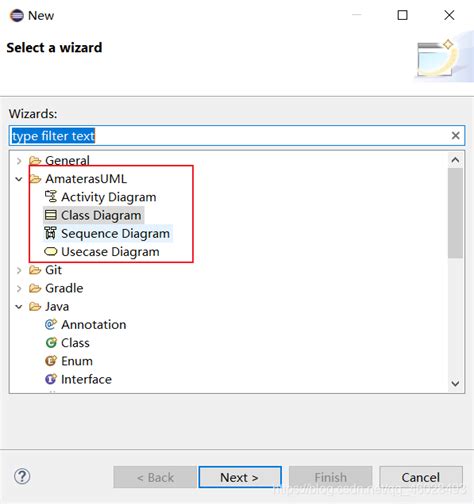Expand the Git category

coord(19,270)
